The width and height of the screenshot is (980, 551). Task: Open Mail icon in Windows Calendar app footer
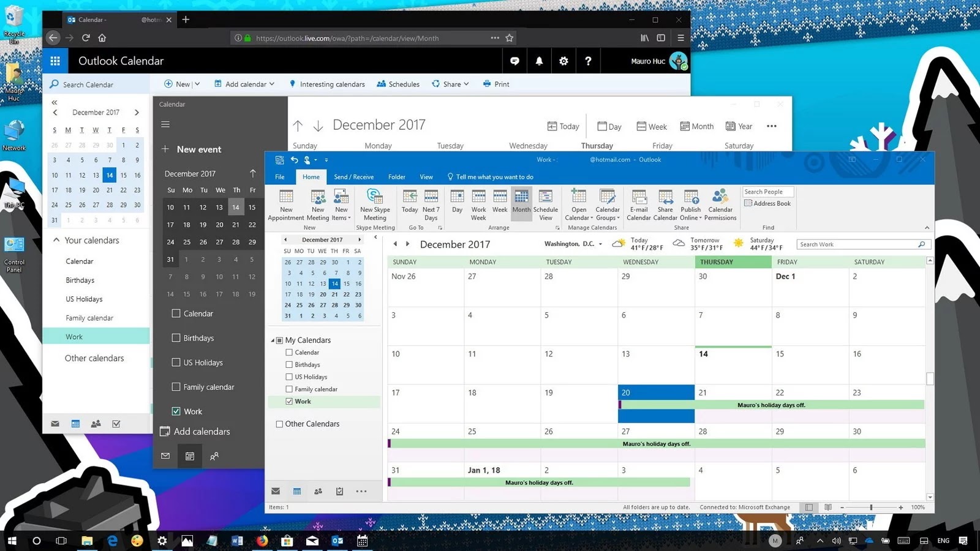(165, 456)
